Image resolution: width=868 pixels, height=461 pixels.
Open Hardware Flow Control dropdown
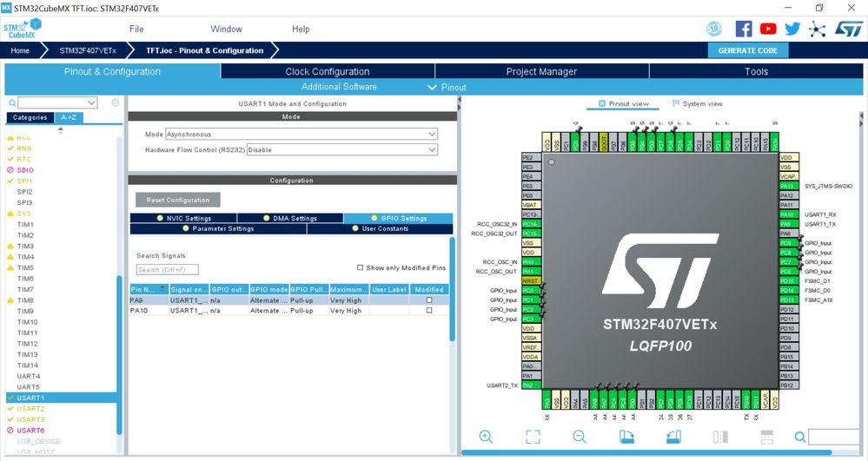[342, 149]
